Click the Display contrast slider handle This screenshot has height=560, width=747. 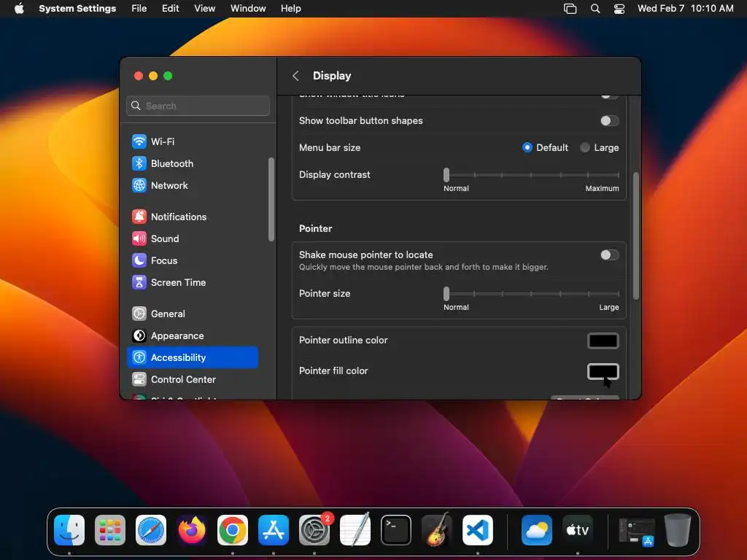(x=446, y=175)
